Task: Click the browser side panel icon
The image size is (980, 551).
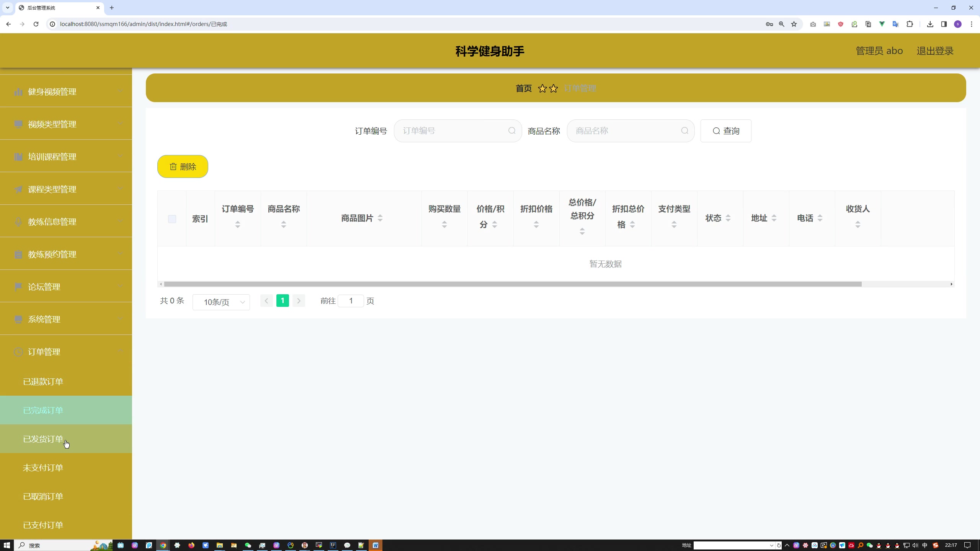Action: (944, 24)
